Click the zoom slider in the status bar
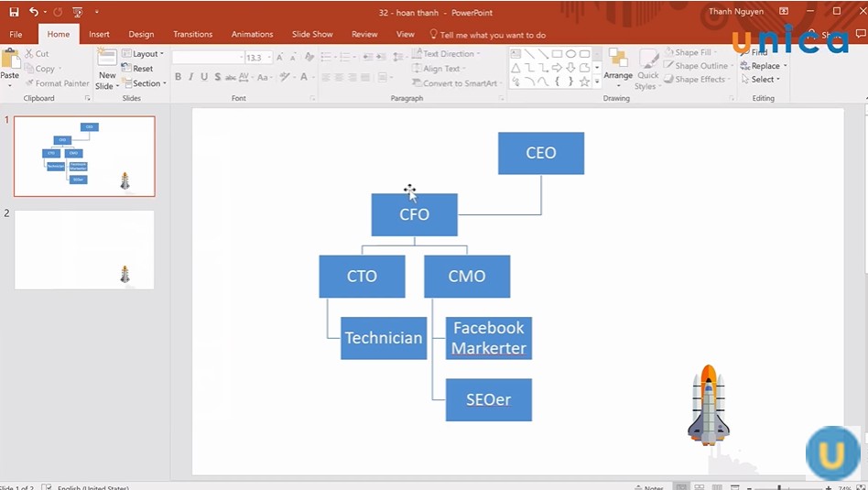Viewport: 868px width, 490px height. 778,487
